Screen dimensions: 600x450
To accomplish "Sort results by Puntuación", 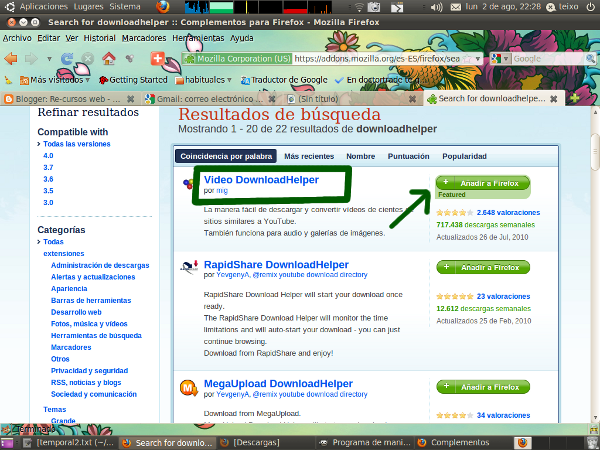I will pos(408,156).
